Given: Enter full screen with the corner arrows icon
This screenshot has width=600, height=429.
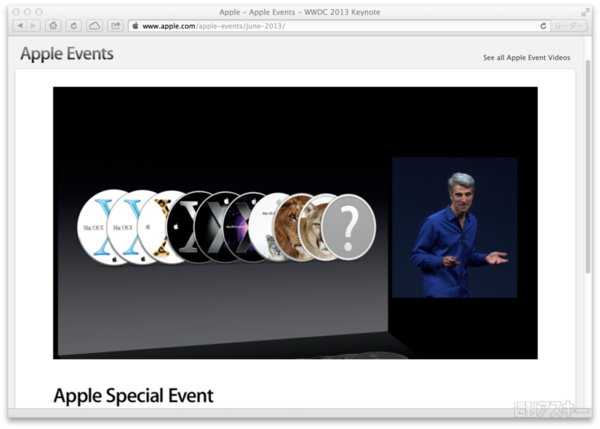Looking at the screenshot, I should click(585, 12).
